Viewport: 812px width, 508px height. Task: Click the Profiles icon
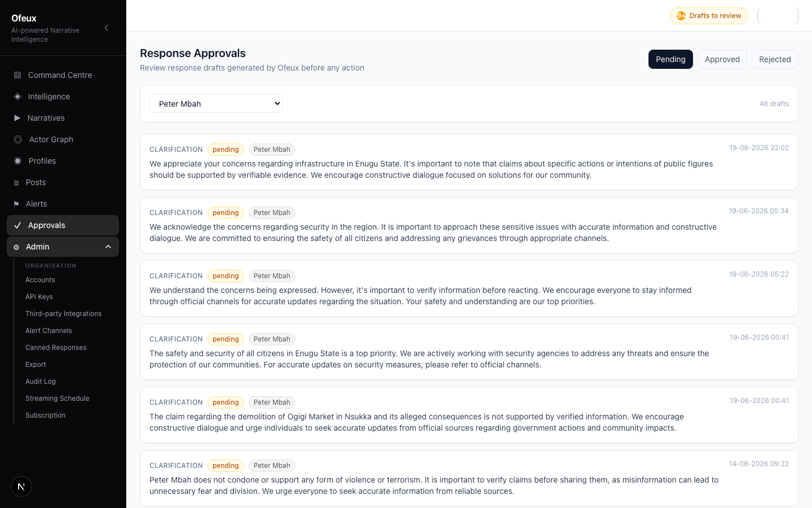tap(18, 161)
